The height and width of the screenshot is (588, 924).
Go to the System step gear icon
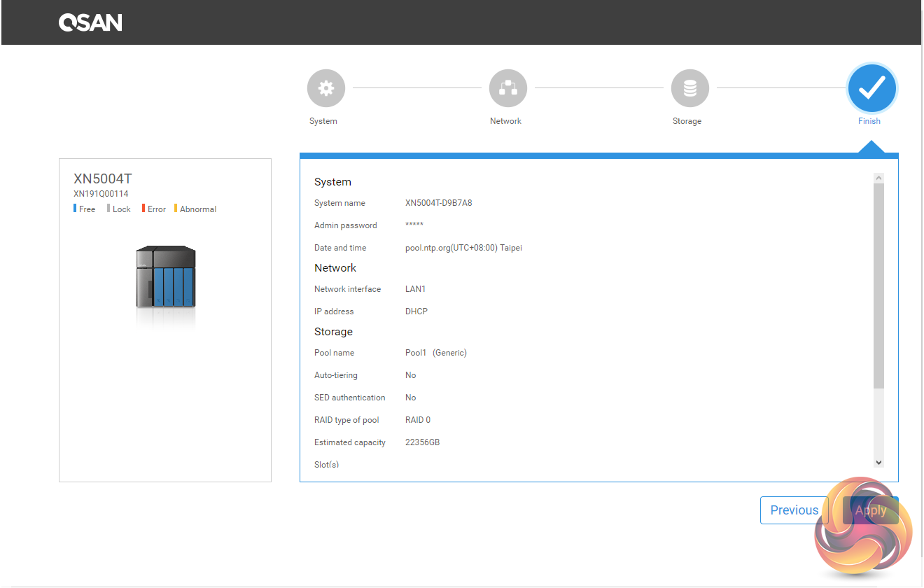[326, 89]
